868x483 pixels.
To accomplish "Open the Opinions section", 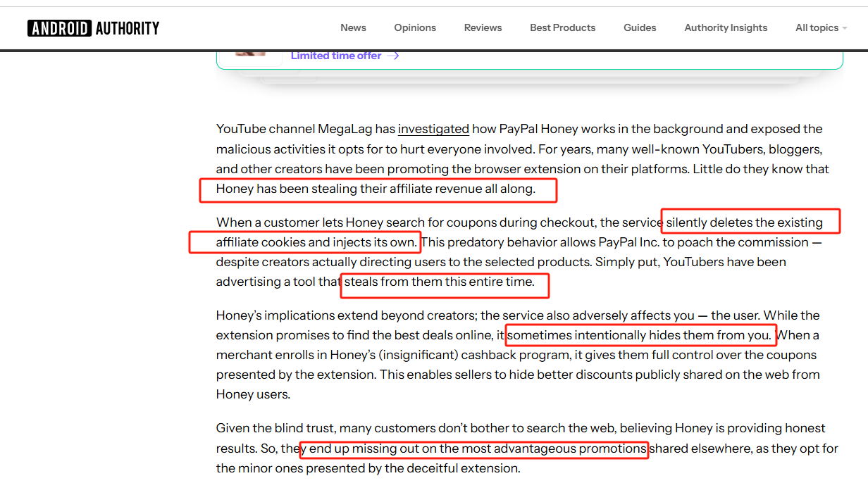I will coord(415,27).
